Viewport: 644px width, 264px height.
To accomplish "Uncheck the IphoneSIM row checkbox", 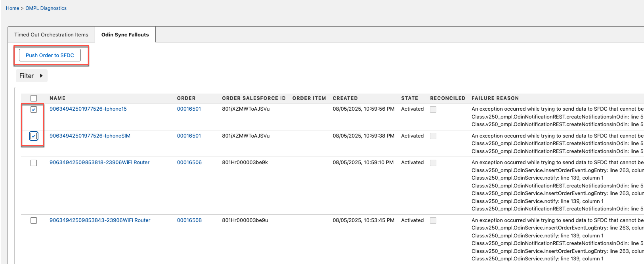I will coord(34,136).
